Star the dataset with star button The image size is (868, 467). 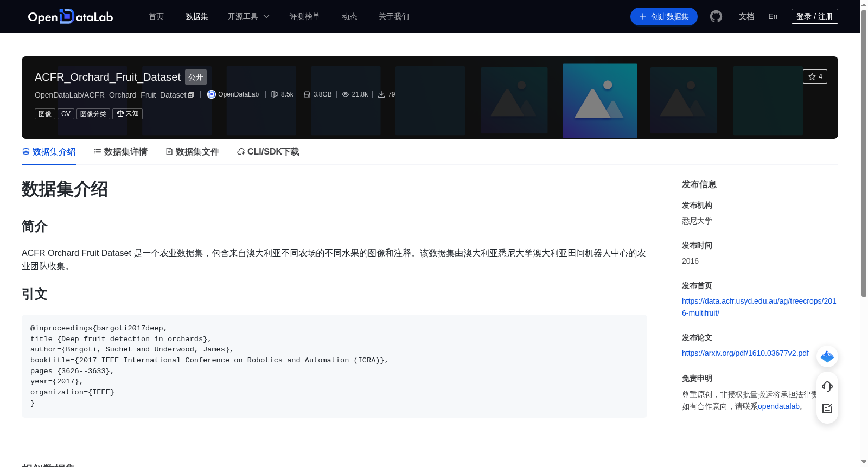815,76
